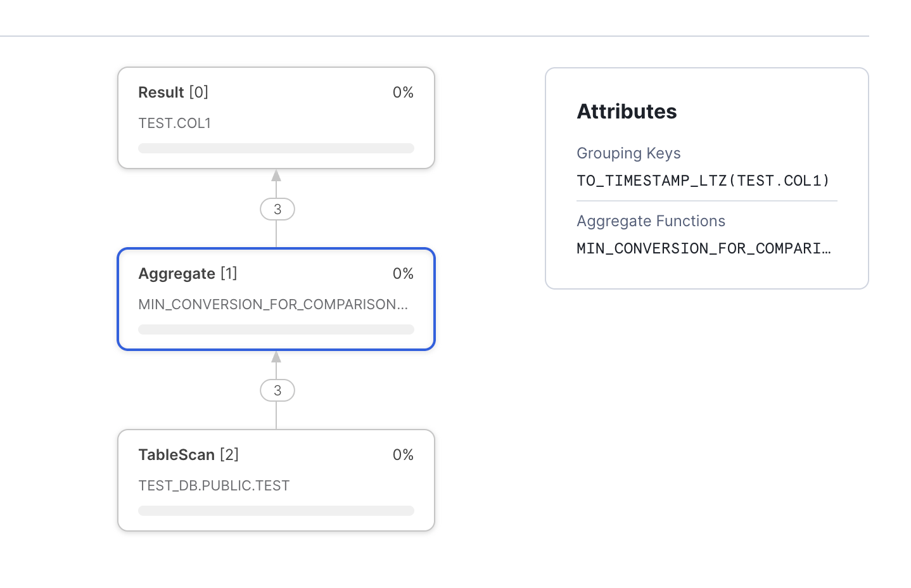This screenshot has width=911, height=588.
Task: Click the arrowhead pointing into Result node
Action: (x=276, y=176)
